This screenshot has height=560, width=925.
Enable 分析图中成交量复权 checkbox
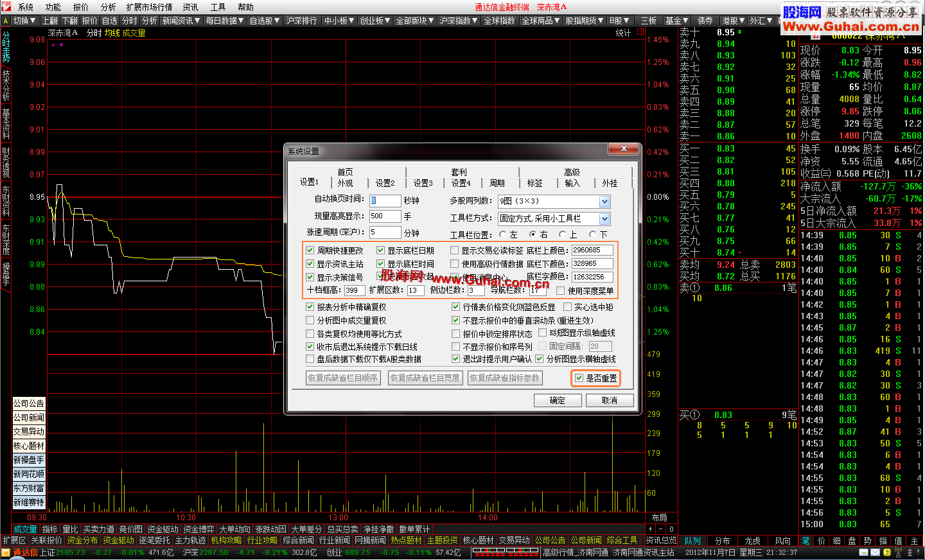tap(310, 320)
